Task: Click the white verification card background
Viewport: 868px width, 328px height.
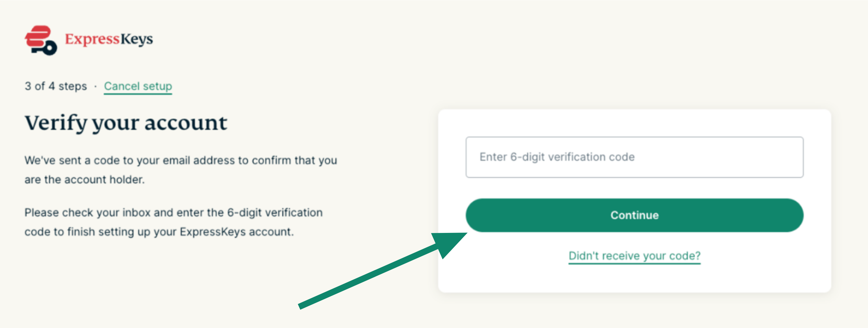Action: tap(634, 279)
